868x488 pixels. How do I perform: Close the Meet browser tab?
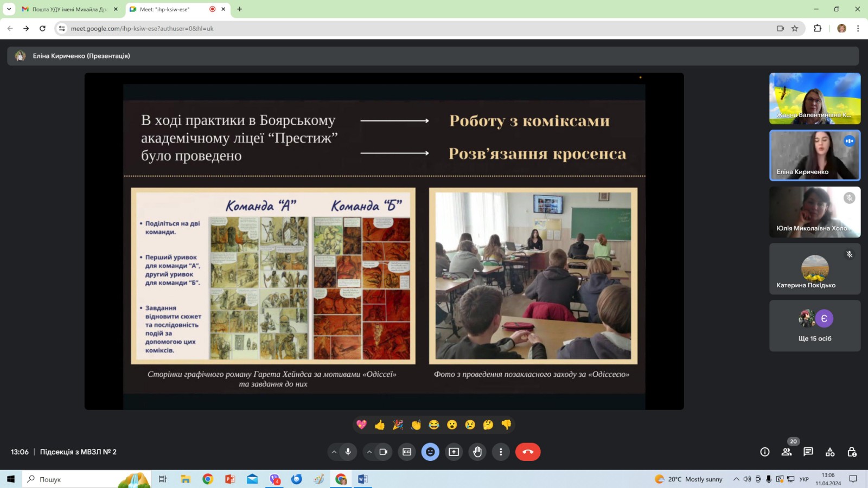(223, 9)
